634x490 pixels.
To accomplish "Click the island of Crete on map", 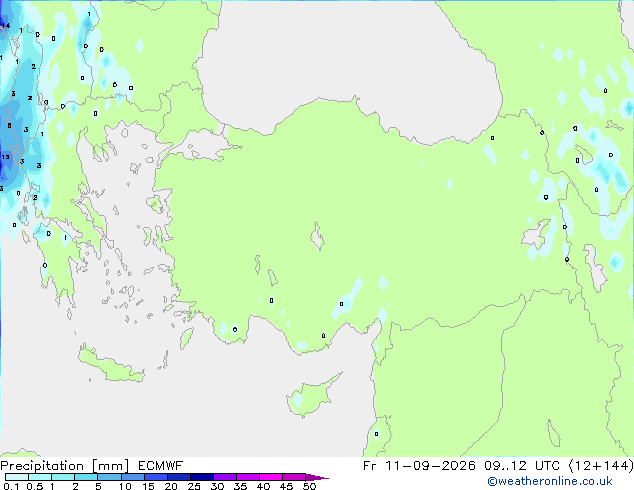I will [x=111, y=365].
